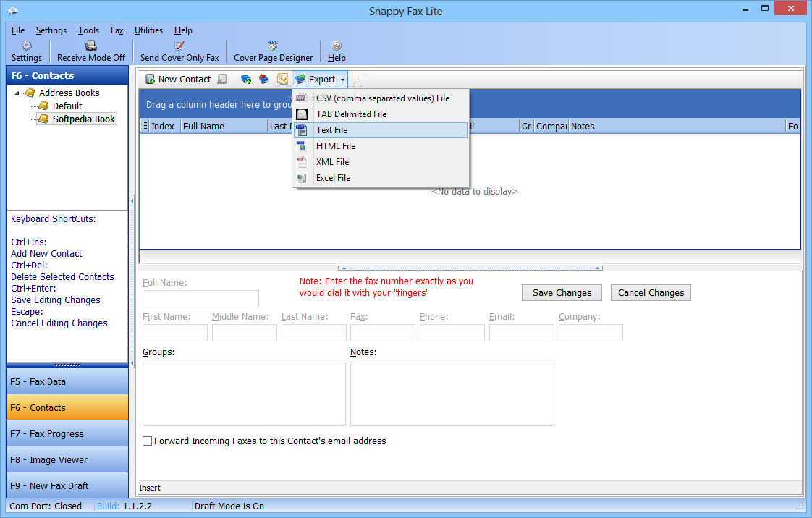Choose TAB Delimited File export
The height and width of the screenshot is (518, 812).
coord(381,114)
